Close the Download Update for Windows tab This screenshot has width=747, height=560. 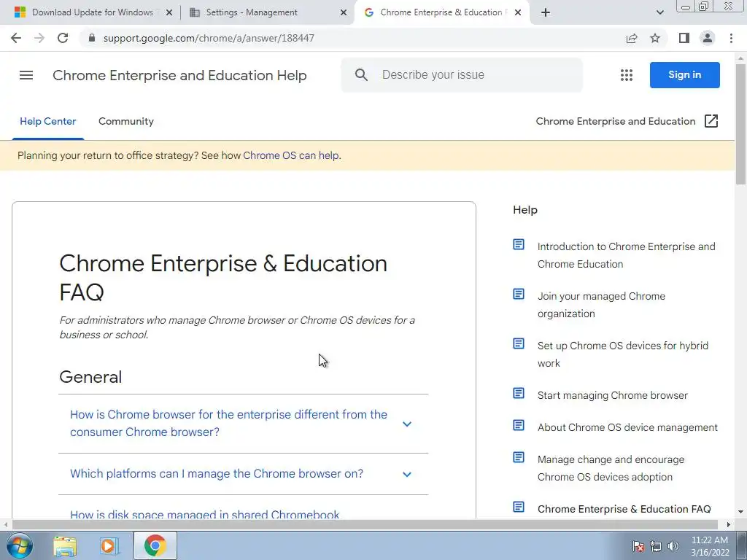coord(169,12)
